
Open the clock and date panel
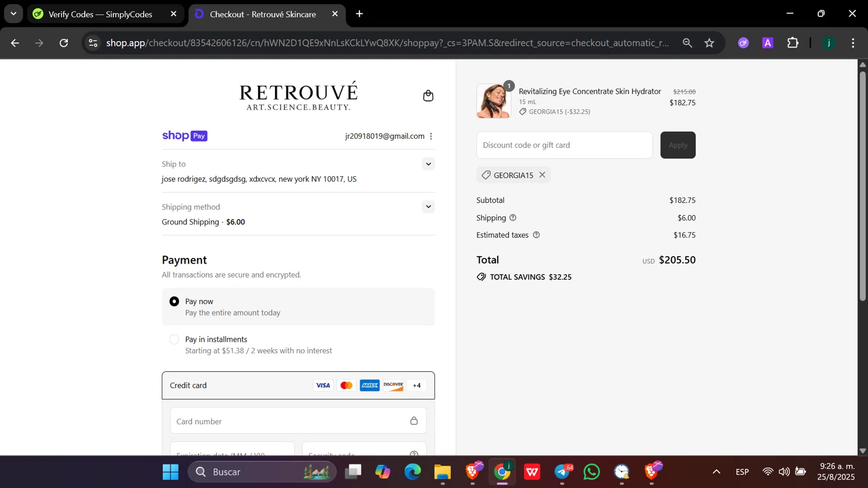pyautogui.click(x=836, y=472)
